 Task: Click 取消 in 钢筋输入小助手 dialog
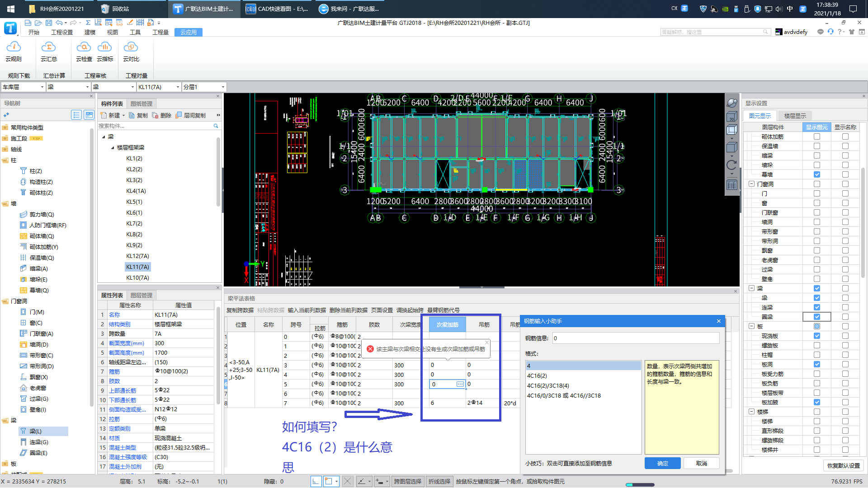click(x=701, y=464)
